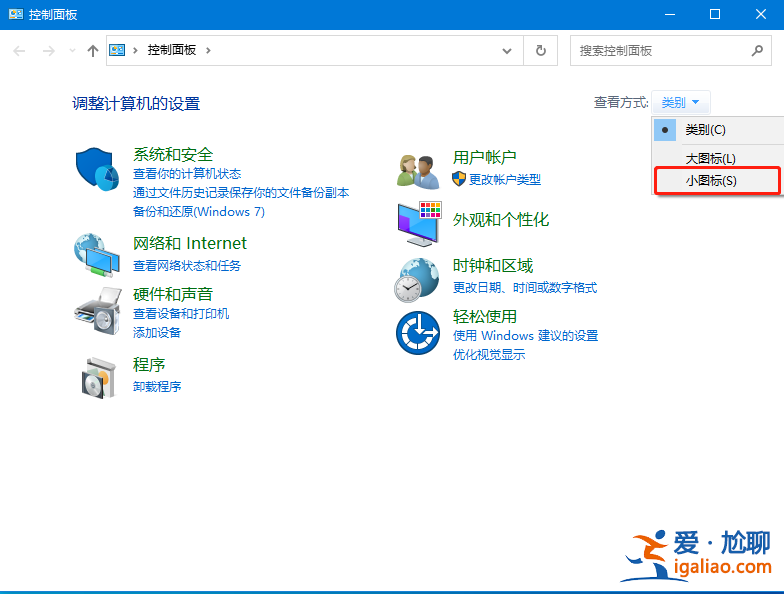Click the search magnifier icon
Screen dimensions: 784x594
click(x=757, y=50)
